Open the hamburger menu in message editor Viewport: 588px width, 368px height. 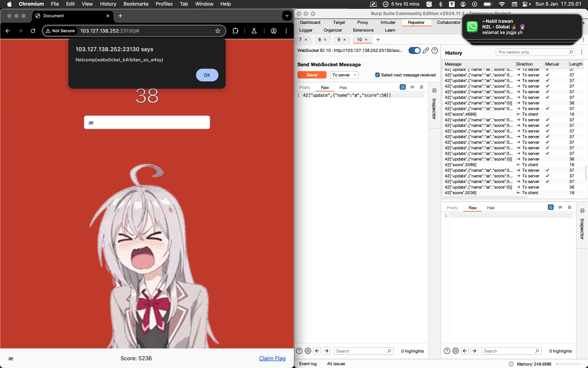pyautogui.click(x=421, y=87)
